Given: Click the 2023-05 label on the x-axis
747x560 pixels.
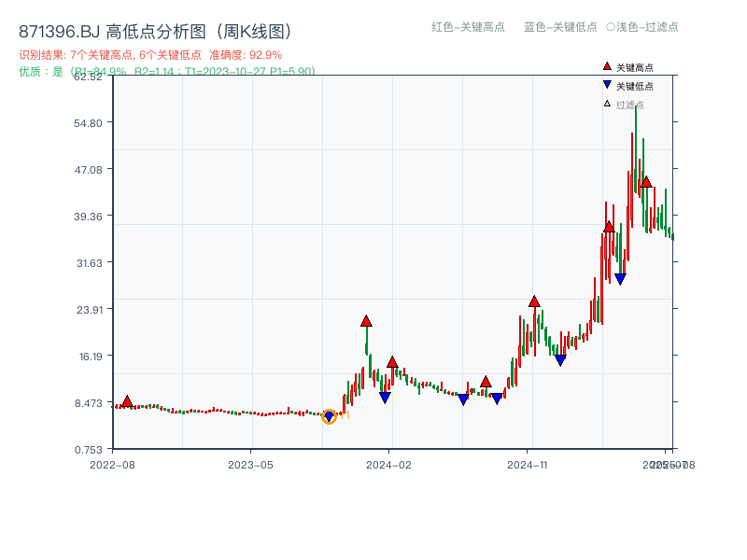Looking at the screenshot, I should [x=250, y=462].
